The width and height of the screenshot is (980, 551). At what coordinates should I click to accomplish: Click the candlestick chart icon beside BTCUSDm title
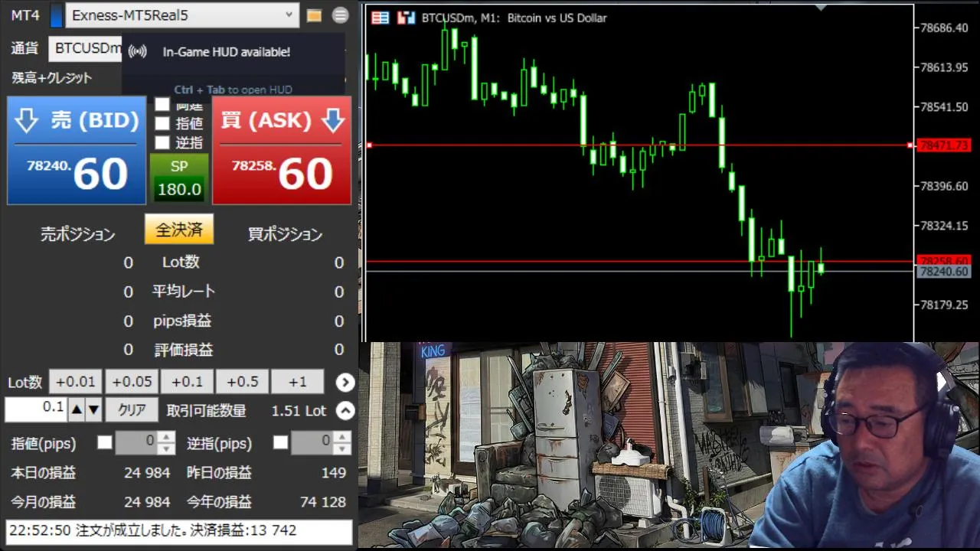pyautogui.click(x=407, y=18)
